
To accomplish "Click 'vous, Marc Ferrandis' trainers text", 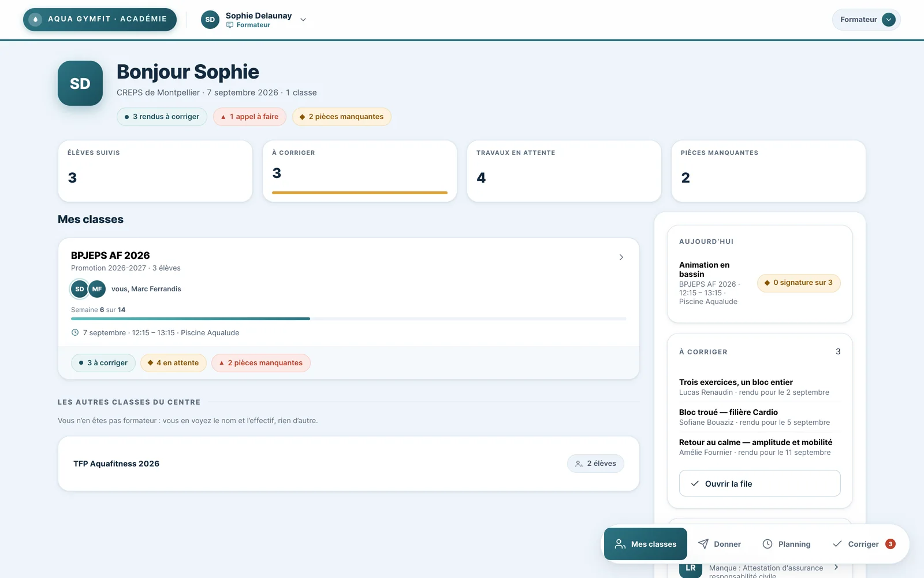I will [x=146, y=289].
